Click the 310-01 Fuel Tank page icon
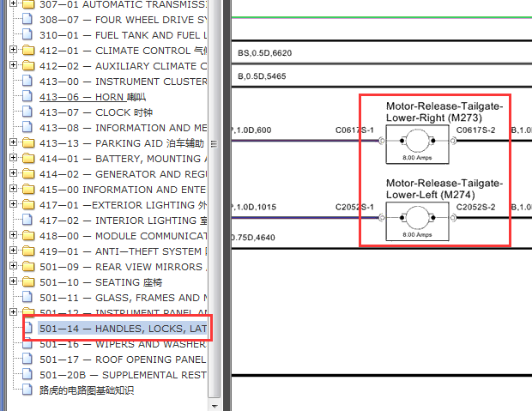The width and height of the screenshot is (532, 411). (x=27, y=34)
